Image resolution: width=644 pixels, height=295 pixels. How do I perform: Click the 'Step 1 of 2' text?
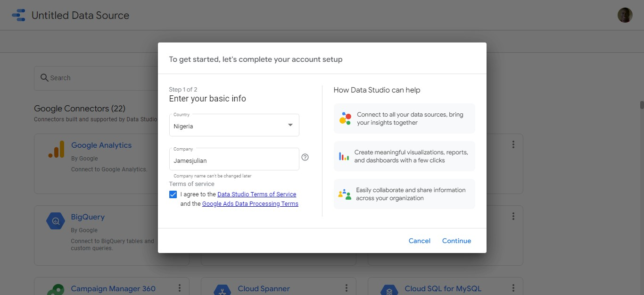[183, 89]
